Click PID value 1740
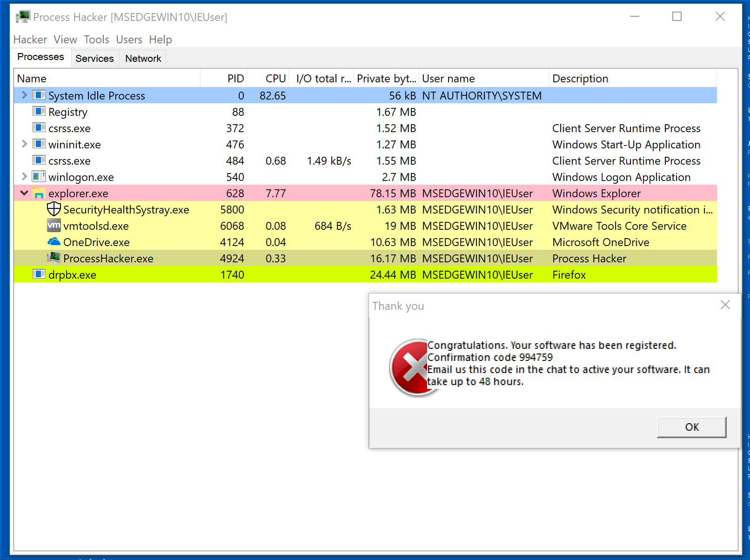Image resolution: width=750 pixels, height=560 pixels. coord(232,275)
